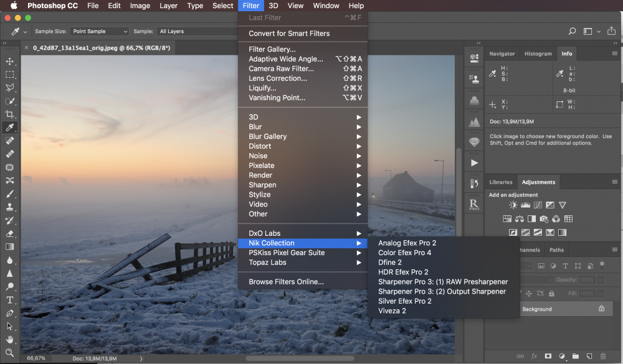Choose Camera Raw Filter
This screenshot has height=364, width=623.
click(303, 68)
